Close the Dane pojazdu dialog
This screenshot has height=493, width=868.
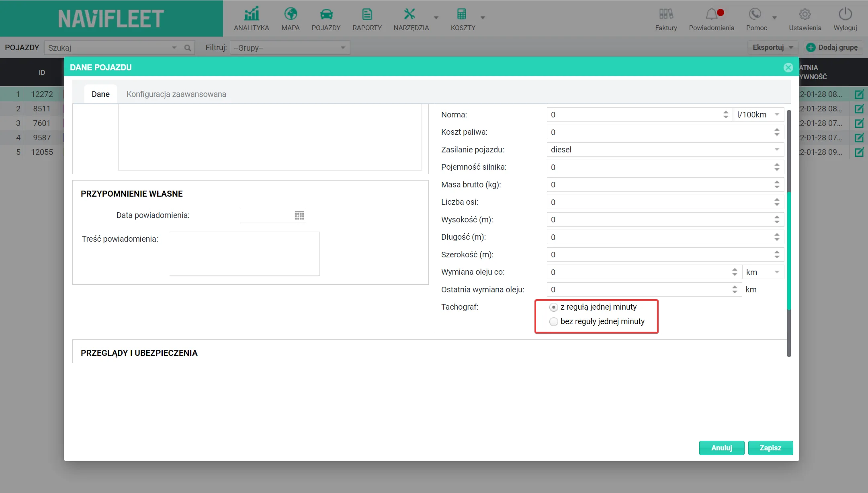(x=788, y=68)
